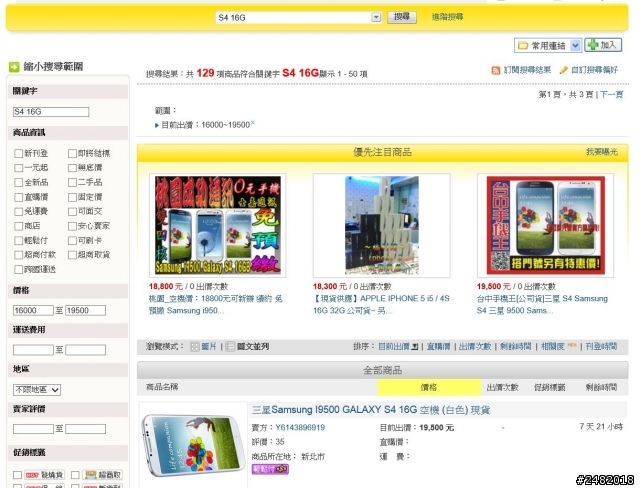Open the 桃園_空機價 18800元 featured listing link
The height and width of the screenshot is (488, 640).
coord(216,304)
